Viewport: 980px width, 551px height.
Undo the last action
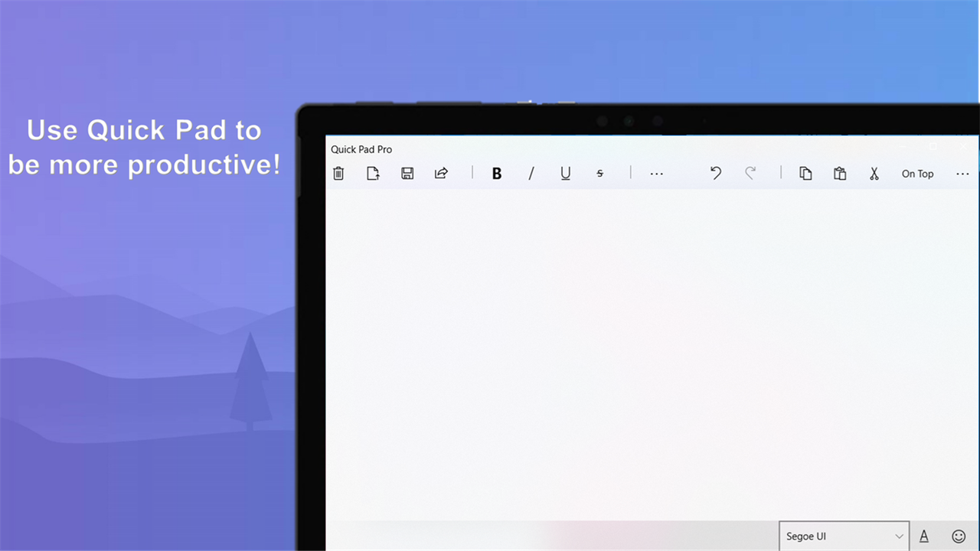tap(715, 174)
